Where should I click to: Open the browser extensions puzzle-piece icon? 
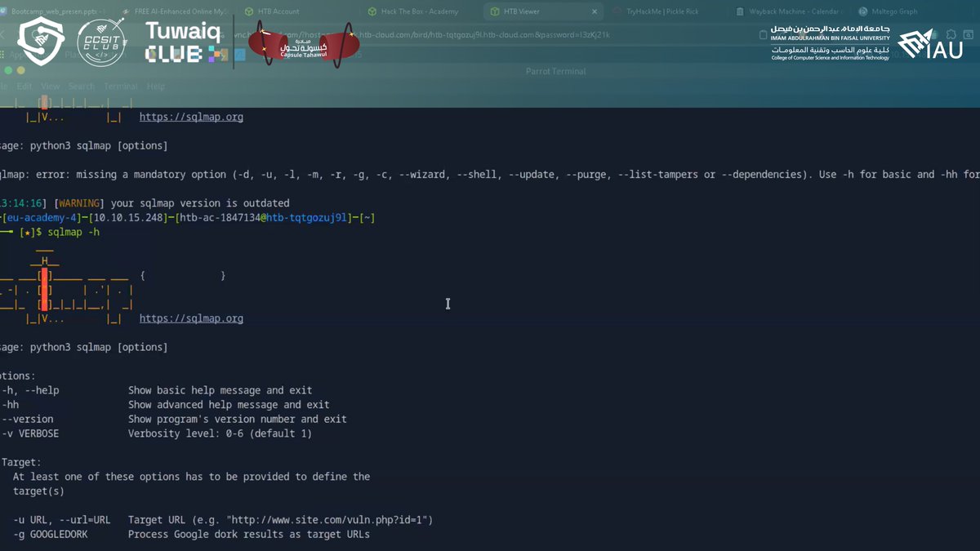(950, 34)
